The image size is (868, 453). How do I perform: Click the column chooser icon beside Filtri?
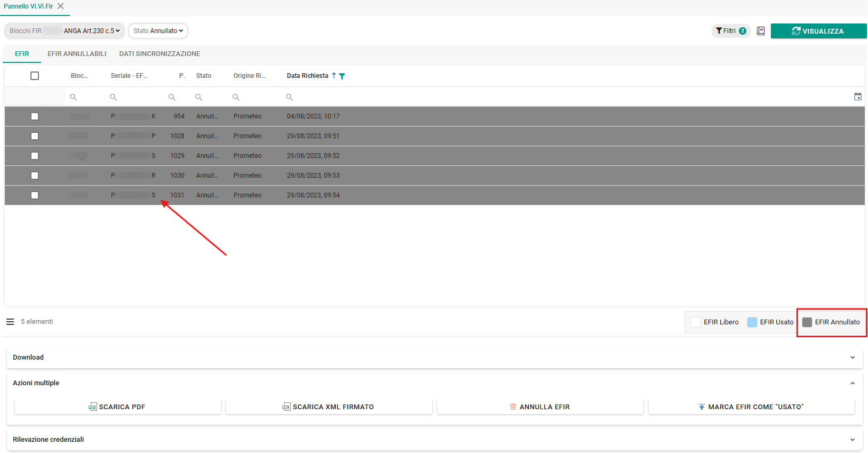click(761, 31)
